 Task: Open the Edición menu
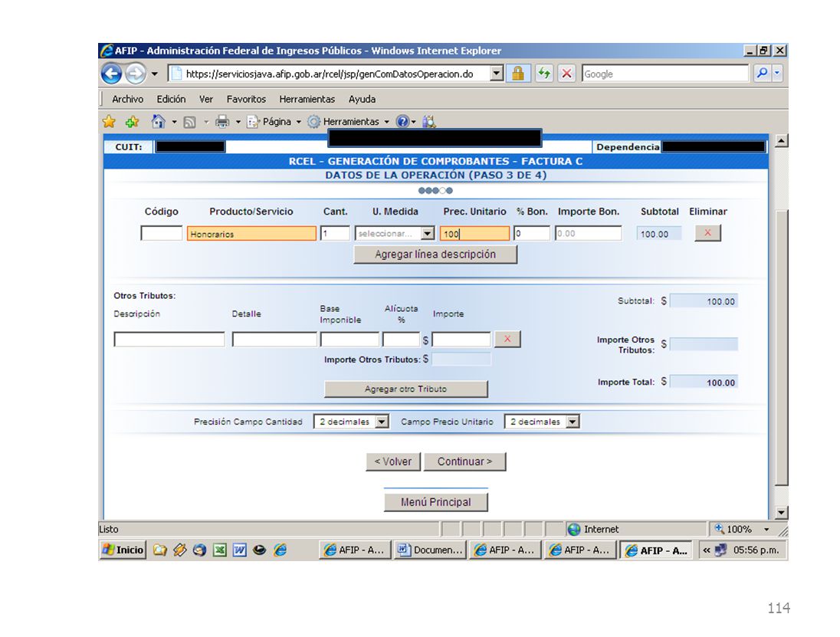pyautogui.click(x=171, y=99)
